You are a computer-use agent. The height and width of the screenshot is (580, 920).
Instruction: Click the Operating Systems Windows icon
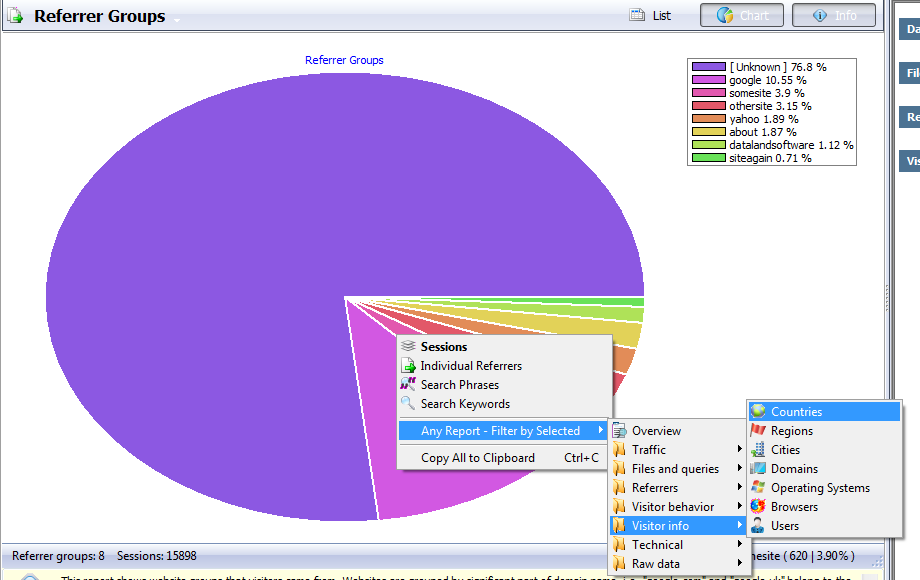758,487
